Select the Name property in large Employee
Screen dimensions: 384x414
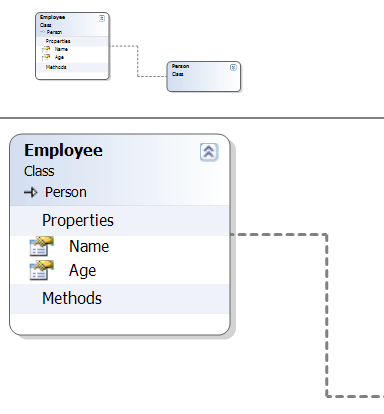coord(89,247)
